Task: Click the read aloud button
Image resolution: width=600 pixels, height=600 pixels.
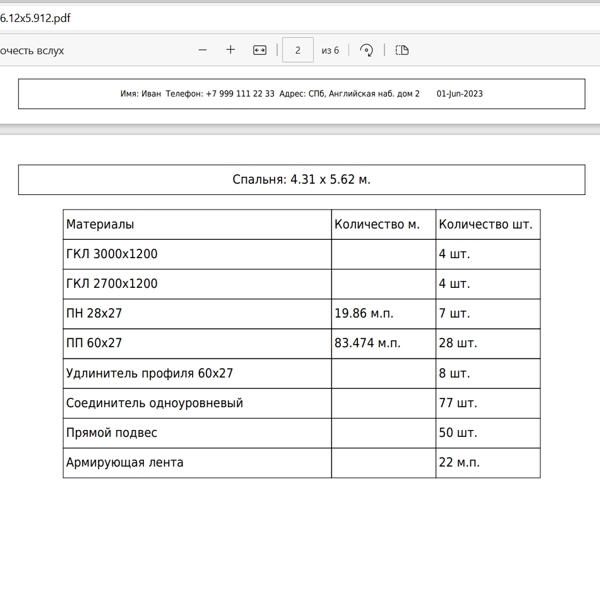Action: (x=32, y=51)
